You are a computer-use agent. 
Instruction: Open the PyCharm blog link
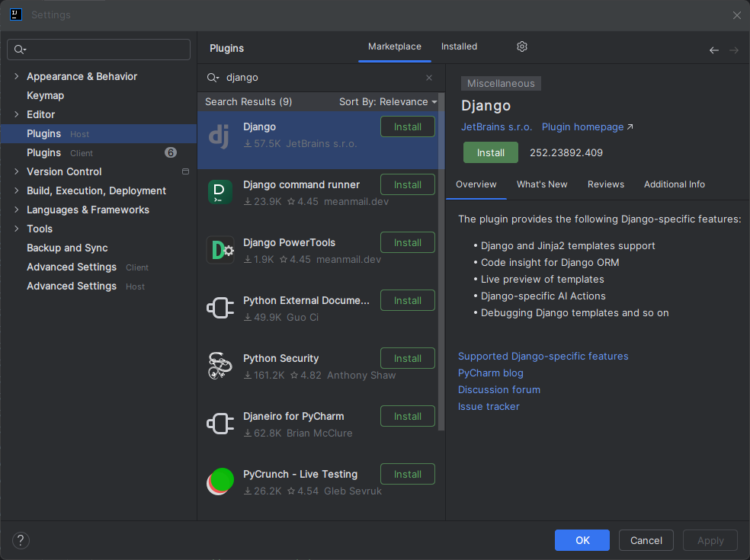point(490,373)
